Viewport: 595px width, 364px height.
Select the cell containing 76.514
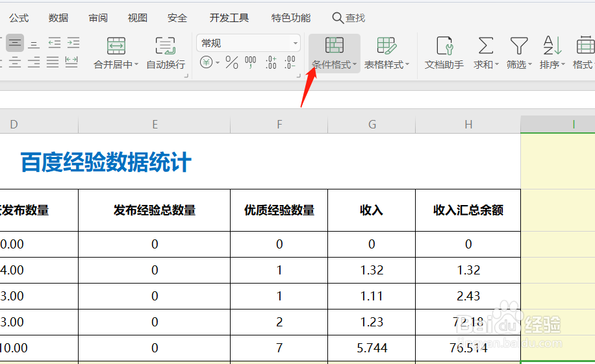pos(468,348)
